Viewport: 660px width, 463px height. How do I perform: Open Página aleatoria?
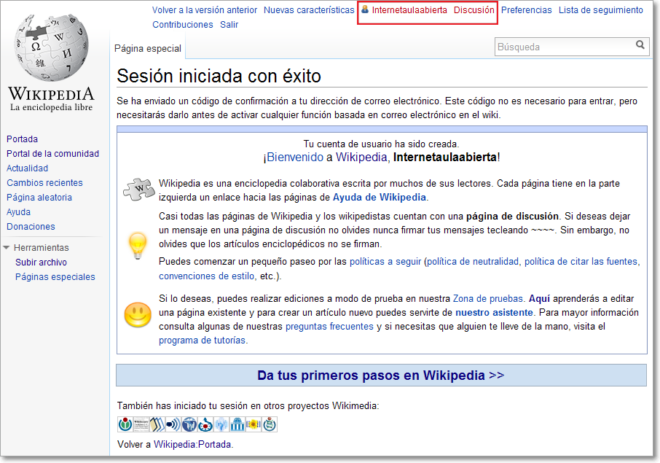click(39, 197)
